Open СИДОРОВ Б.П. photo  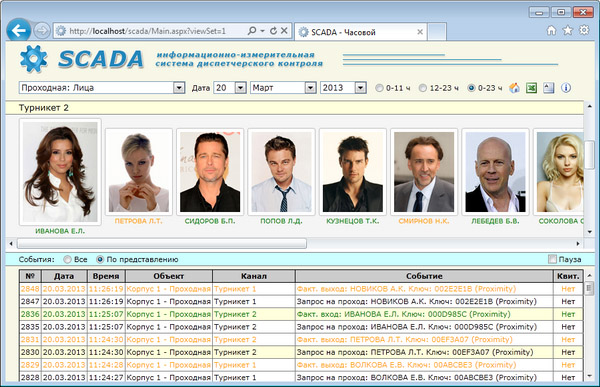tap(210, 172)
